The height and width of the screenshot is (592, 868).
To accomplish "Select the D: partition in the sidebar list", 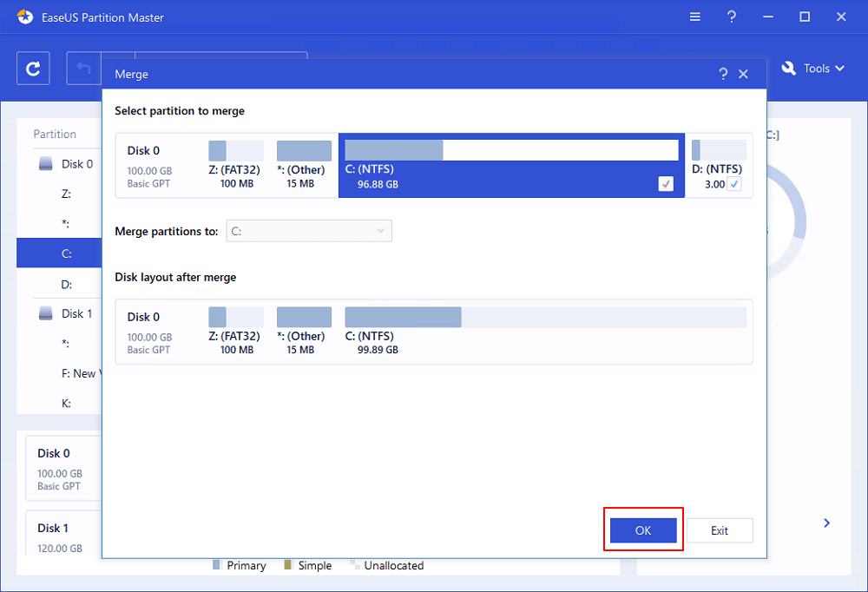I will [67, 284].
